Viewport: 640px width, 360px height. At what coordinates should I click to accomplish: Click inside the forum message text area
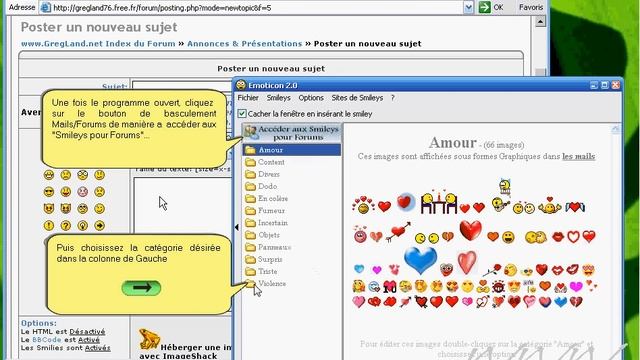tap(183, 206)
